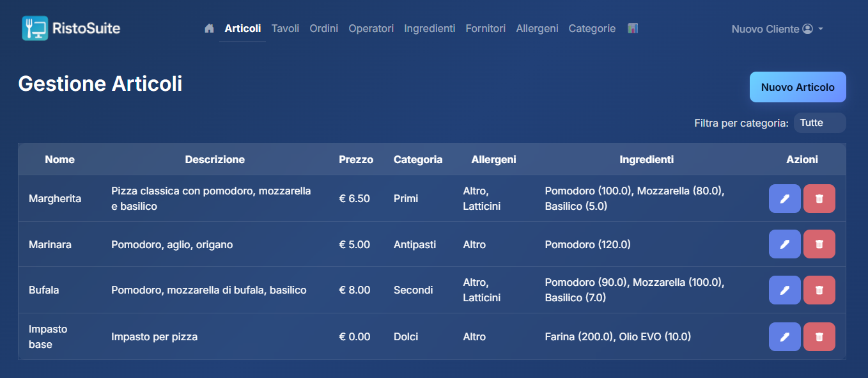Viewport: 868px width, 378px height.
Task: Edit the Marinara article
Action: click(x=784, y=244)
